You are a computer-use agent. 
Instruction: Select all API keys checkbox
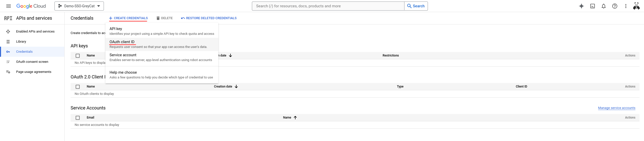pyautogui.click(x=78, y=56)
